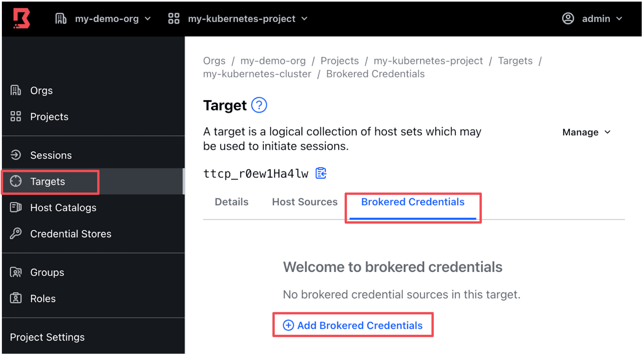The image size is (644, 356).
Task: Click the Sessions sidebar icon
Action: click(x=16, y=155)
